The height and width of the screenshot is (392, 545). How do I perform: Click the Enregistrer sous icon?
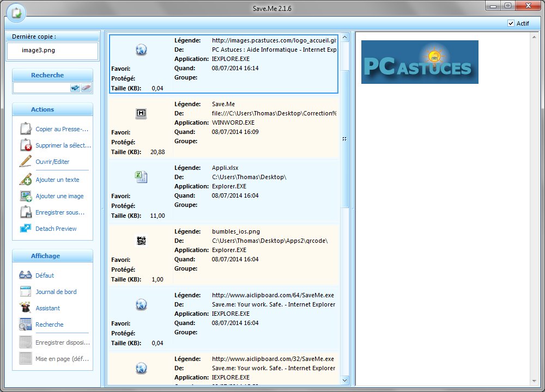click(x=26, y=212)
